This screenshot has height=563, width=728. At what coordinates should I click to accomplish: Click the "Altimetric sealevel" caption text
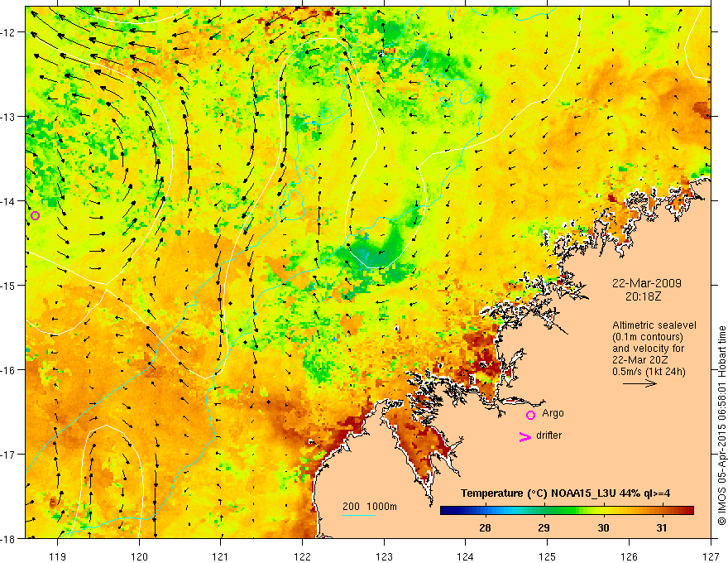coord(654,325)
